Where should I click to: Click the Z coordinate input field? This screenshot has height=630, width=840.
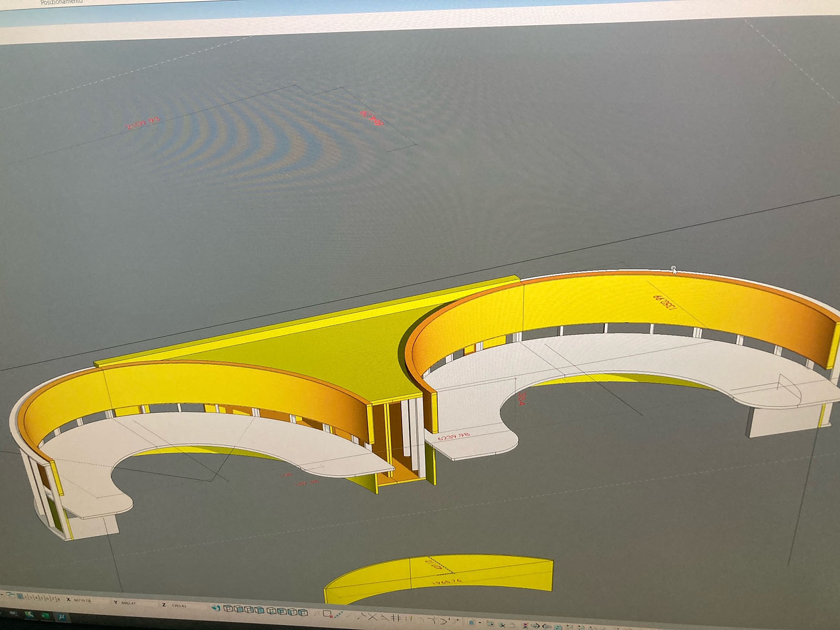click(178, 605)
